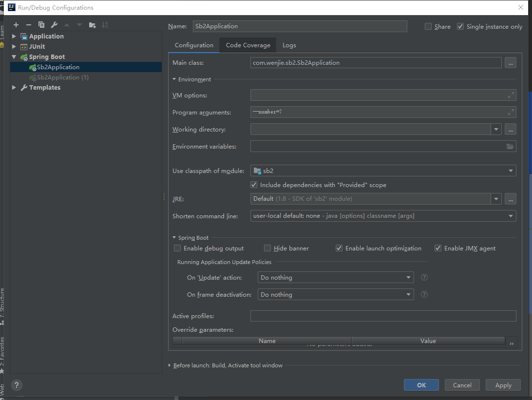
Task: Open the help question mark at bottom left
Action: (x=17, y=385)
